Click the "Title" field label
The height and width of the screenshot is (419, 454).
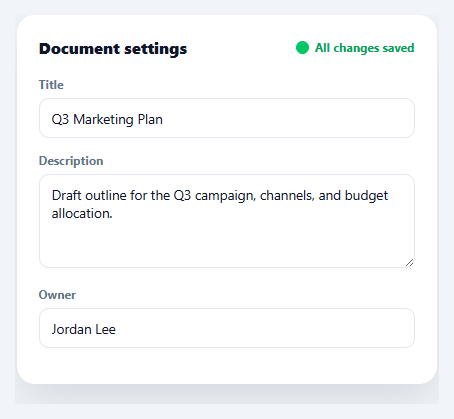tap(51, 85)
